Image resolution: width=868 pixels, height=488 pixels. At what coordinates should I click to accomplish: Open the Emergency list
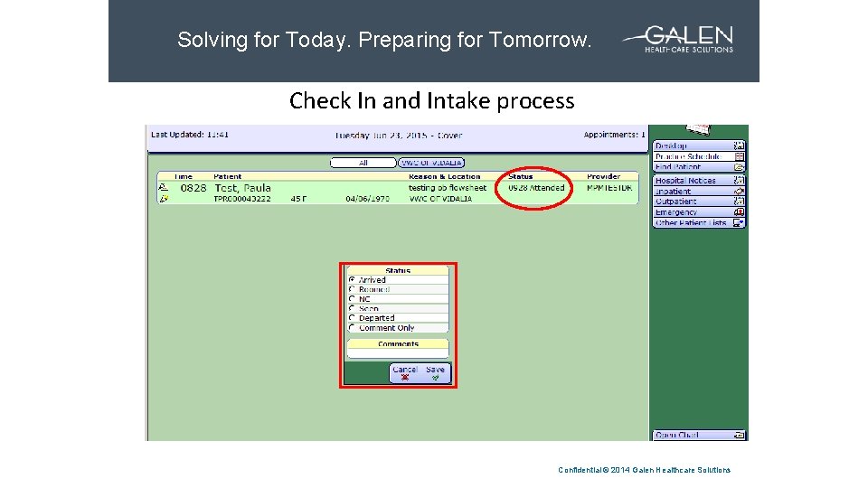[x=699, y=211]
